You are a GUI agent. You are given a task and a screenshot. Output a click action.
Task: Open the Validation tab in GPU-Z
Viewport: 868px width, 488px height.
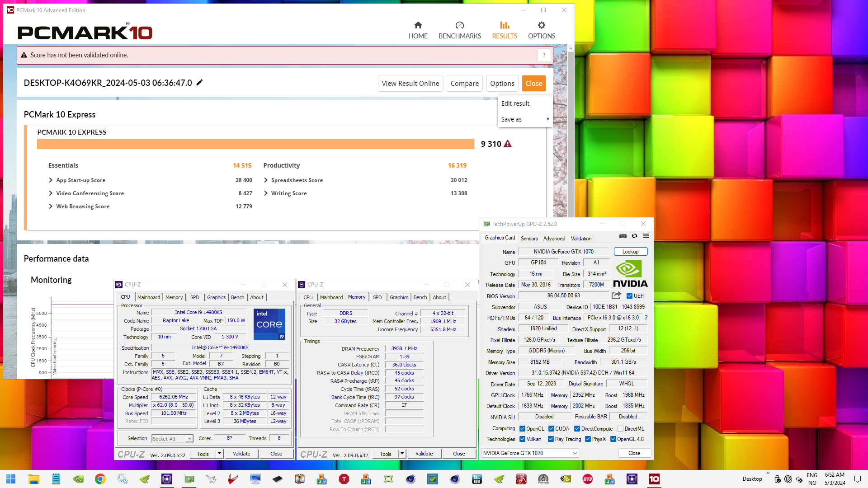click(x=581, y=239)
